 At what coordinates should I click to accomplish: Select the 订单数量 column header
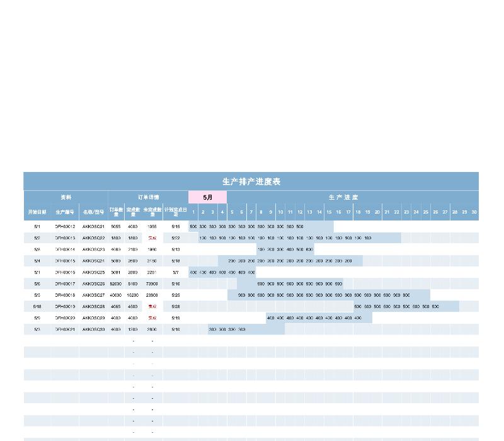116,212
